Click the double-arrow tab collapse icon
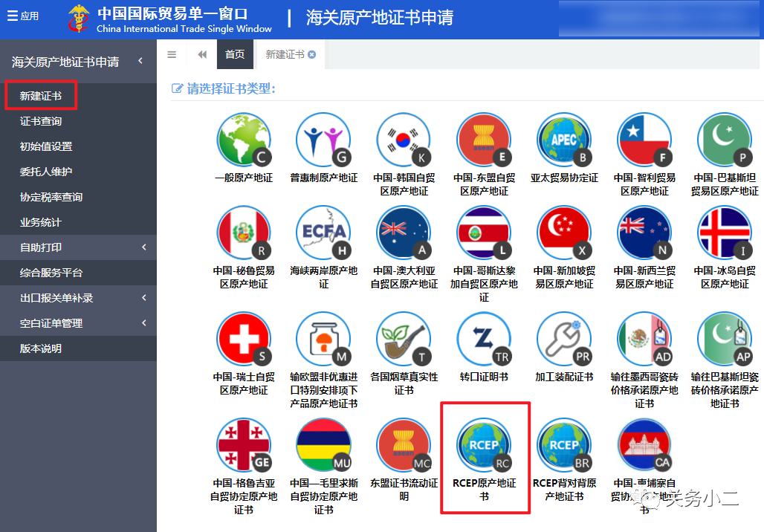 (200, 53)
